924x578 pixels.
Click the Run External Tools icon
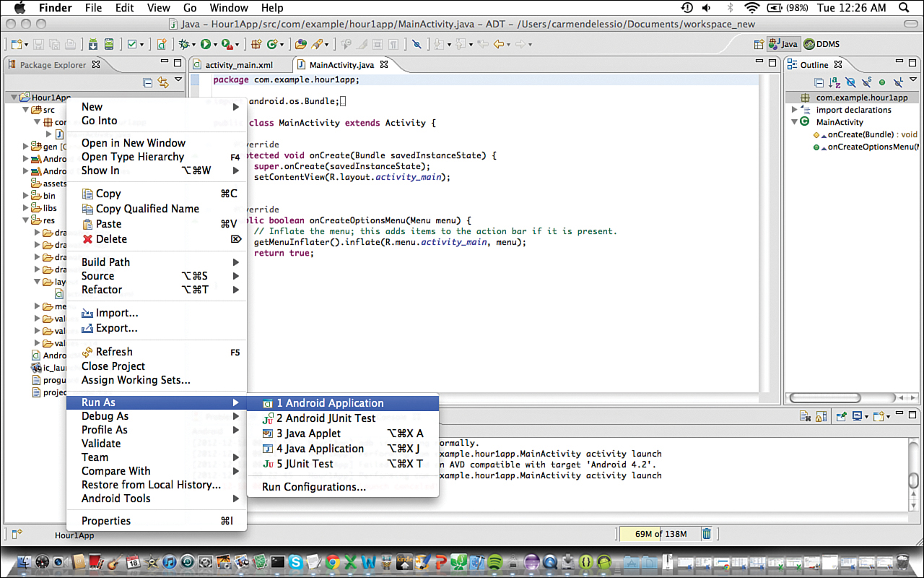point(227,44)
